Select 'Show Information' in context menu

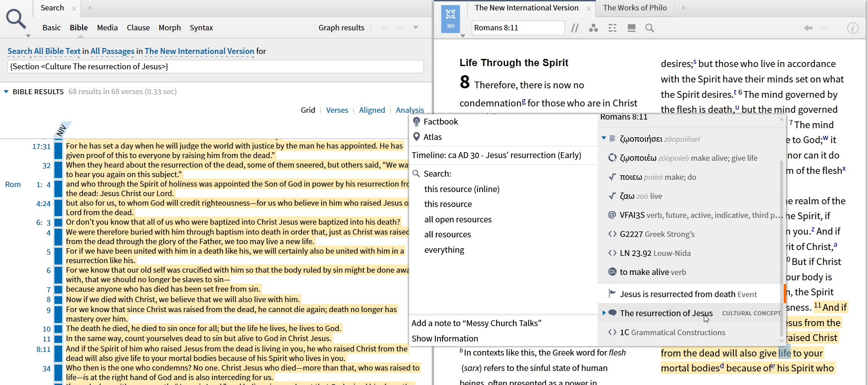(445, 338)
